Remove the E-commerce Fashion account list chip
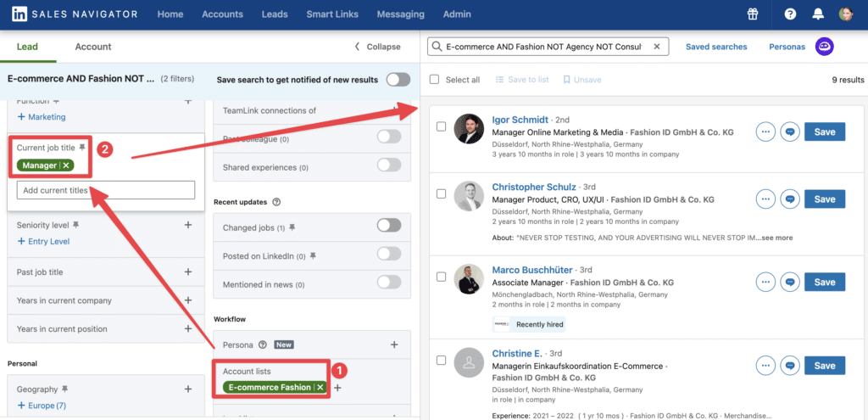This screenshot has width=868, height=420. [320, 387]
